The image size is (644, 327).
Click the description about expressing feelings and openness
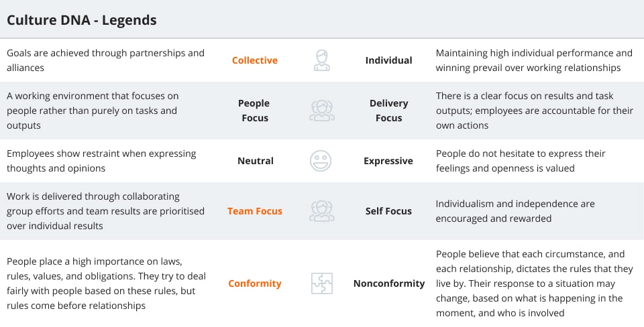pos(521,161)
